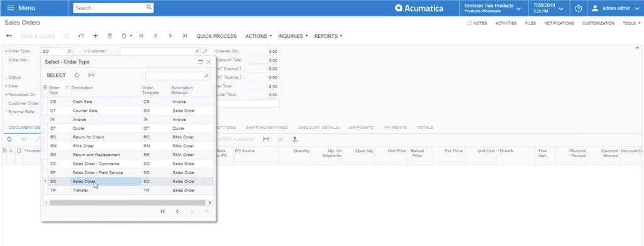Screen dimensions: 644x246
Task: Open the help question mark icon
Action: click(579, 8)
